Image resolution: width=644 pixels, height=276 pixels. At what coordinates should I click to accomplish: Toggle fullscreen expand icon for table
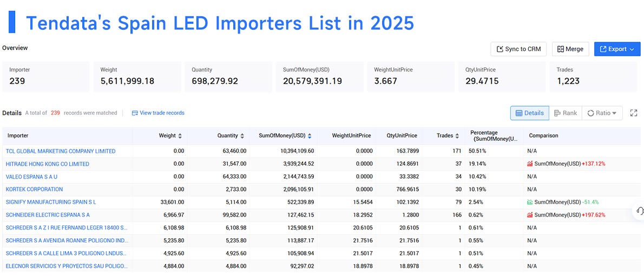coord(634,113)
